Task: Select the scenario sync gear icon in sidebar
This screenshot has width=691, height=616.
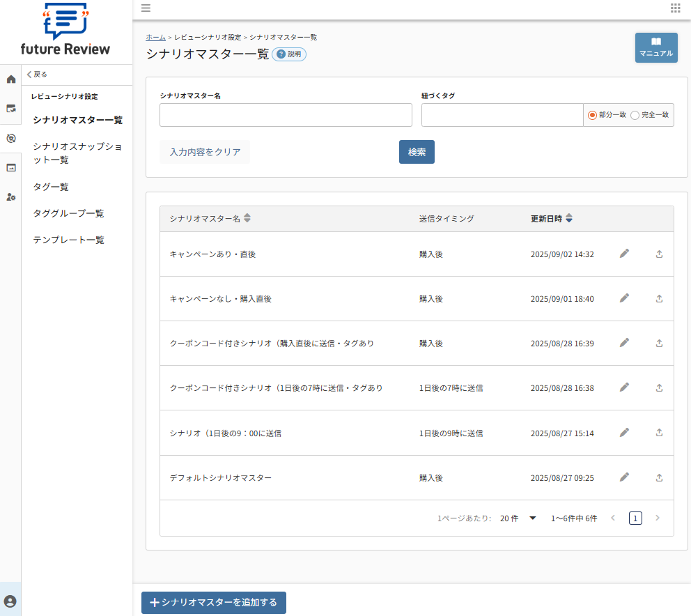Action: (x=10, y=138)
